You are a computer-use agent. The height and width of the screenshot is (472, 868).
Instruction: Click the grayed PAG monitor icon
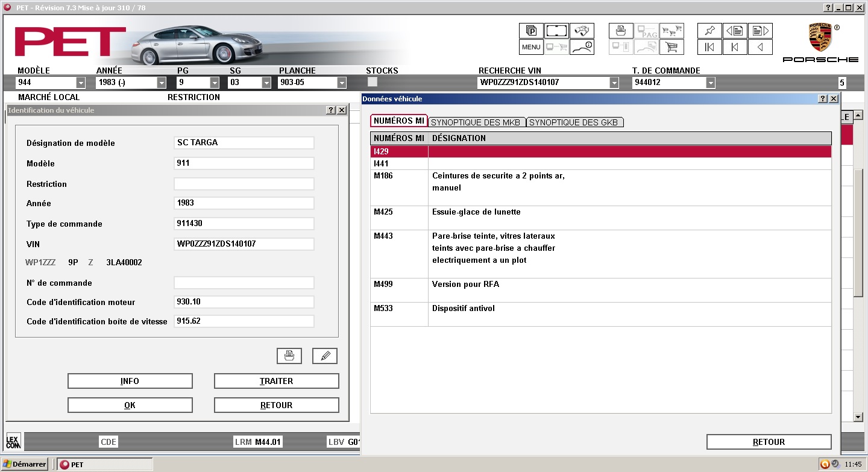[646, 31]
